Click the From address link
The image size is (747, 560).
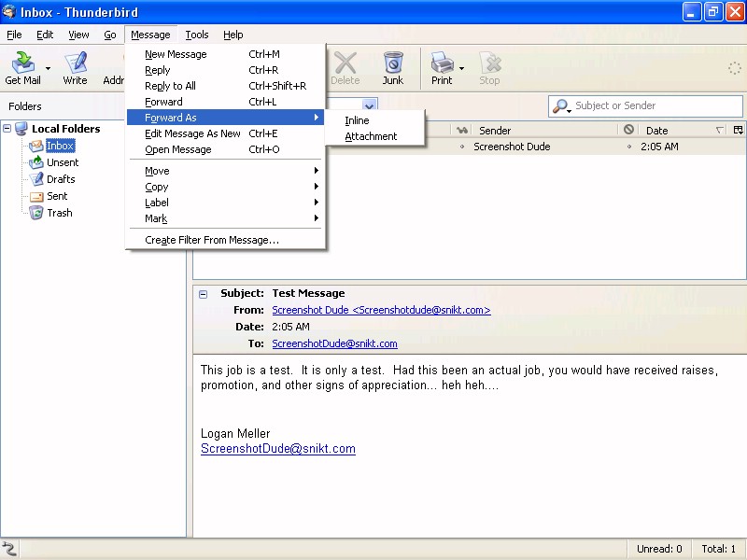(x=381, y=310)
